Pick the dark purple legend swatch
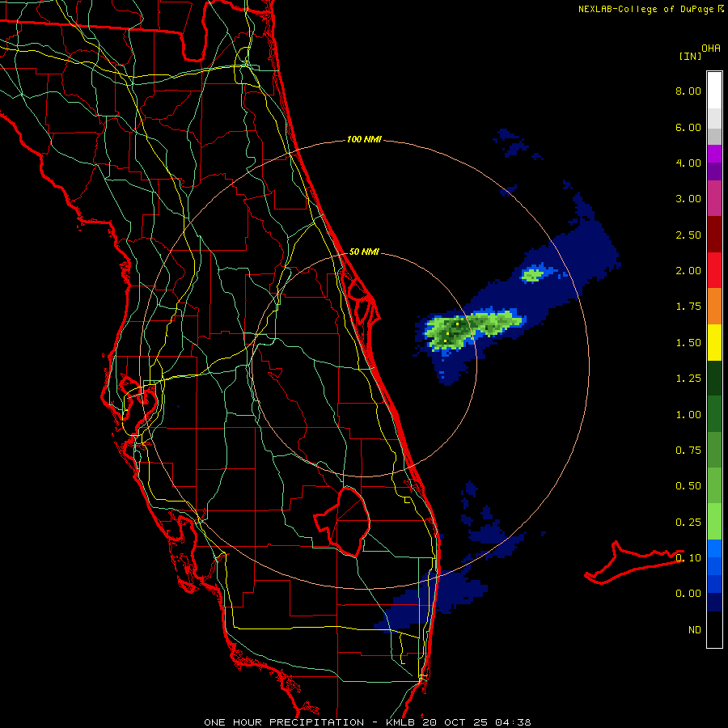 714,171
